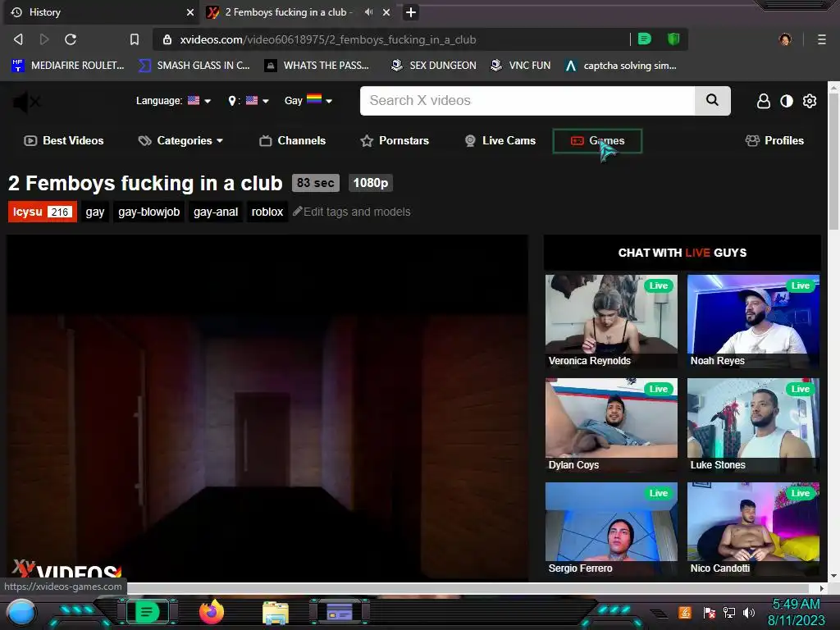Click the magnifier search button
The image size is (840, 630).
coord(713,101)
